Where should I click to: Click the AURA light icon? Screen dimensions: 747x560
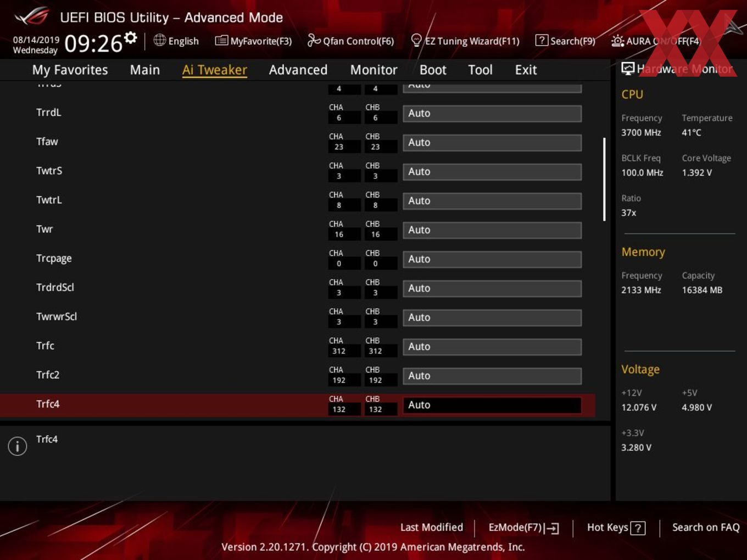click(x=617, y=41)
